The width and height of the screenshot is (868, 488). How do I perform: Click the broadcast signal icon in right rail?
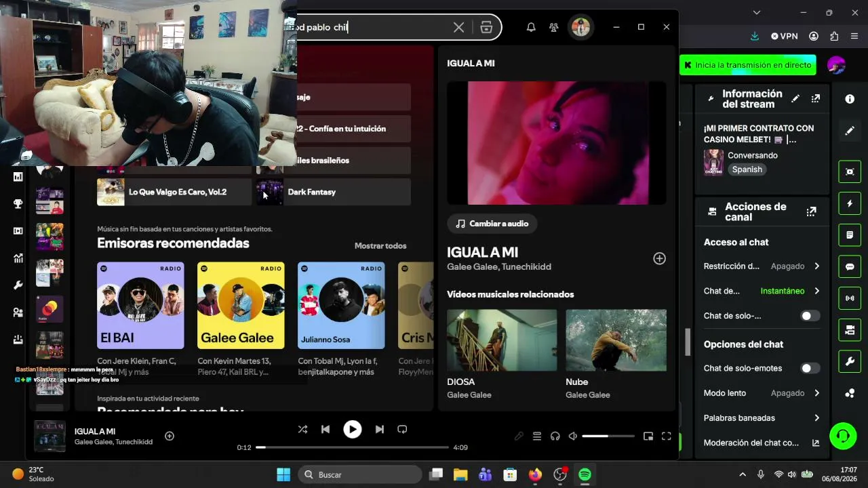click(x=850, y=298)
